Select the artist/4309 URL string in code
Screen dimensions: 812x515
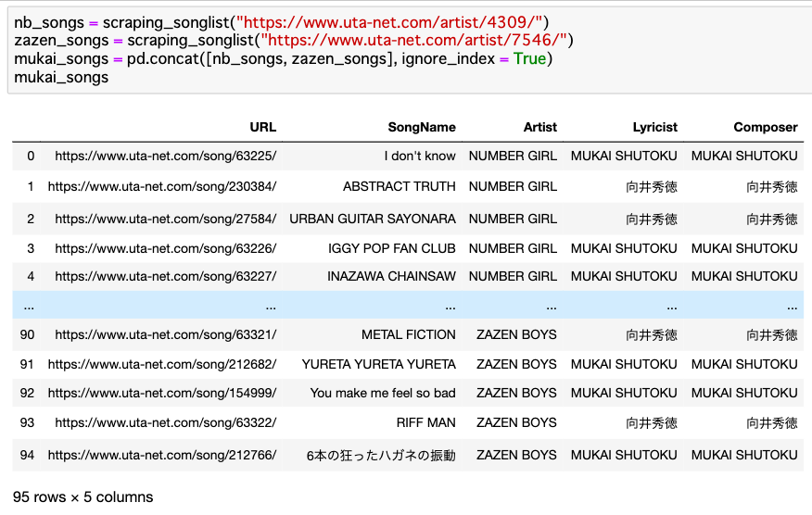click(x=389, y=22)
